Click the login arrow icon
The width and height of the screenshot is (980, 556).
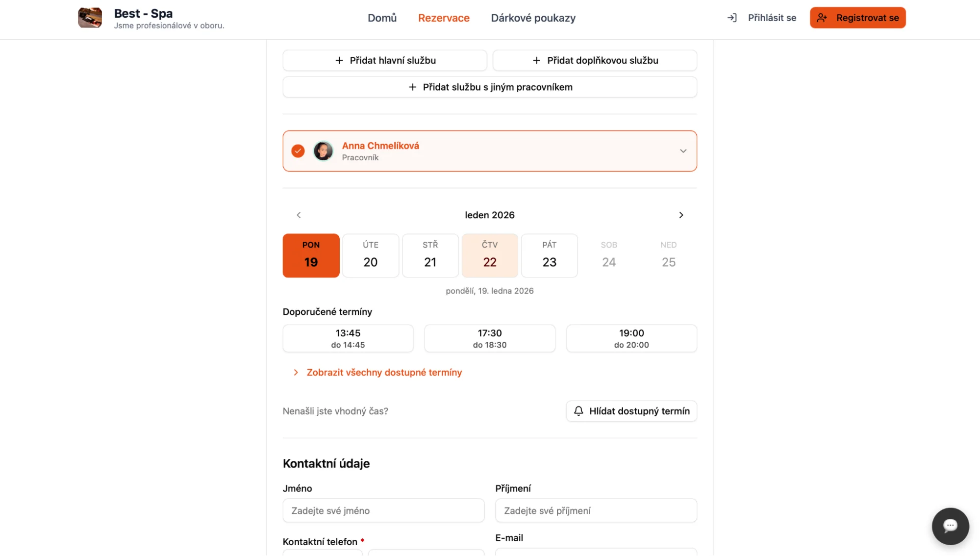(x=732, y=18)
